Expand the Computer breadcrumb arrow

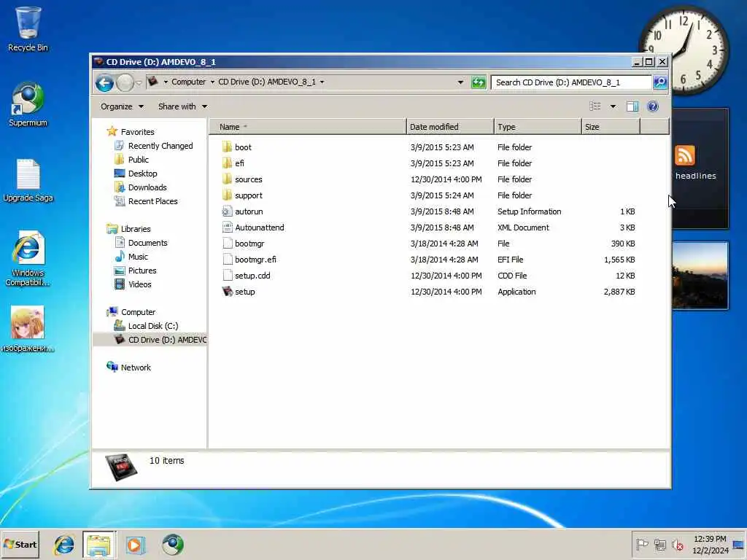[212, 82]
